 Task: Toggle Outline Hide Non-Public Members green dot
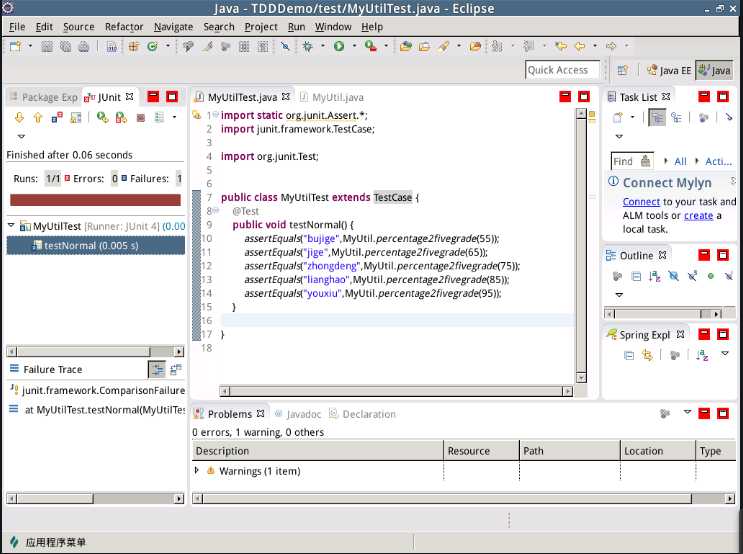tap(710, 276)
